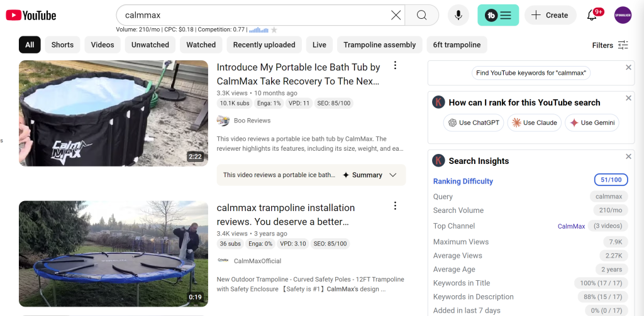The image size is (644, 316).
Task: Select the Unwatched filter chip
Action: (x=150, y=45)
